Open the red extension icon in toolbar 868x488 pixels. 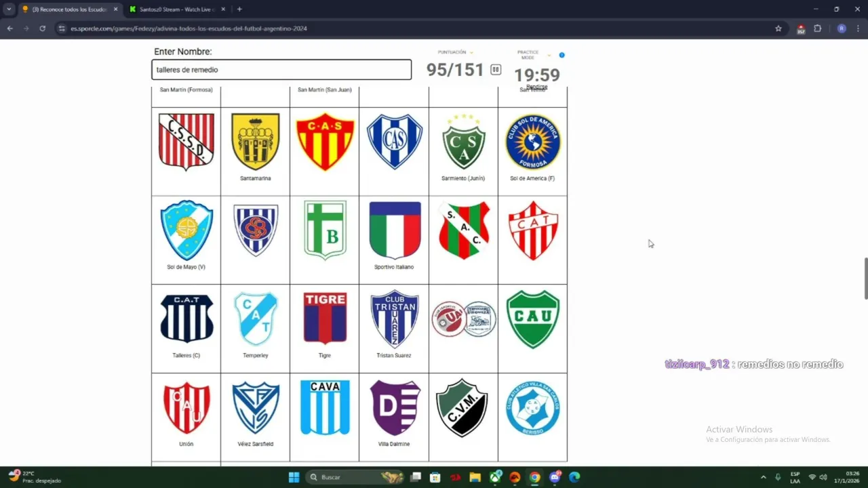[x=801, y=28]
